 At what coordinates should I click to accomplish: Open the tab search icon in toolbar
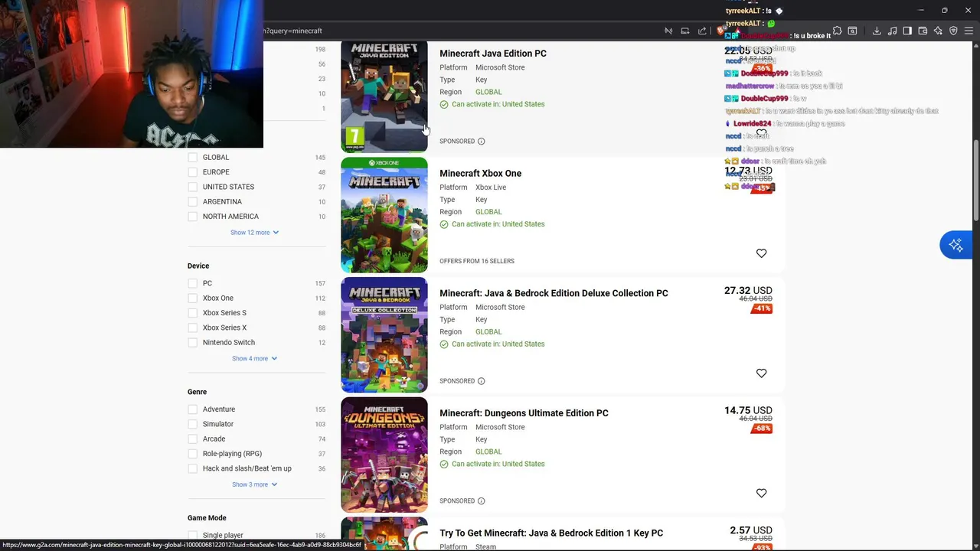click(x=852, y=31)
